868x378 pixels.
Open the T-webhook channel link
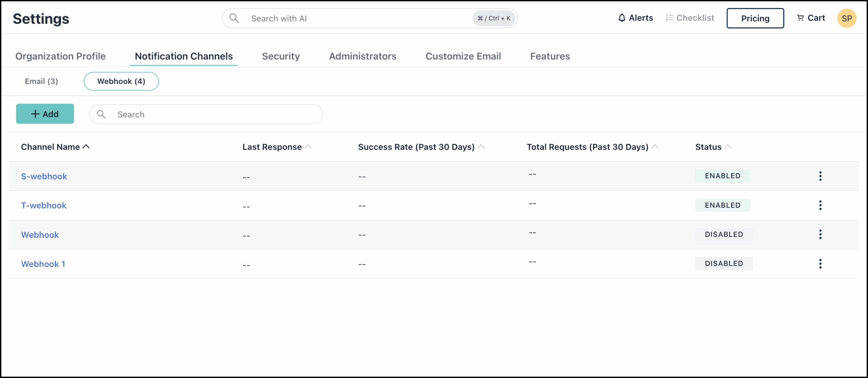pos(43,205)
